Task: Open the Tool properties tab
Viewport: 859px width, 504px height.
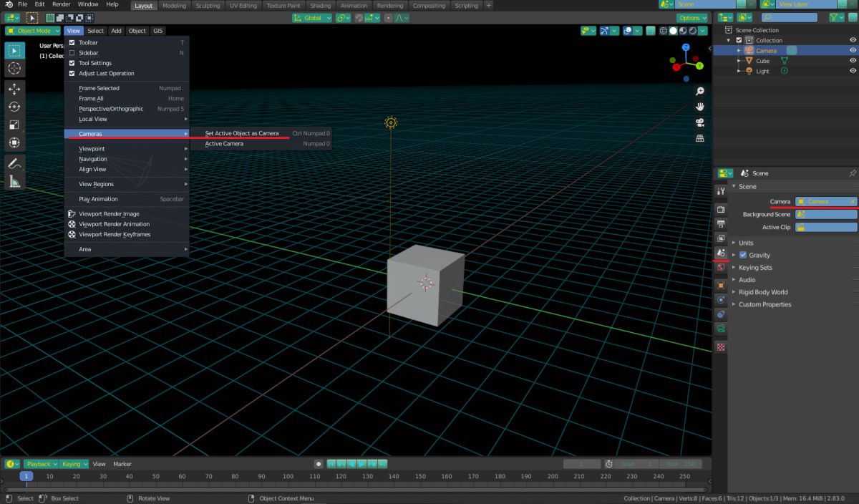Action: coord(721,192)
